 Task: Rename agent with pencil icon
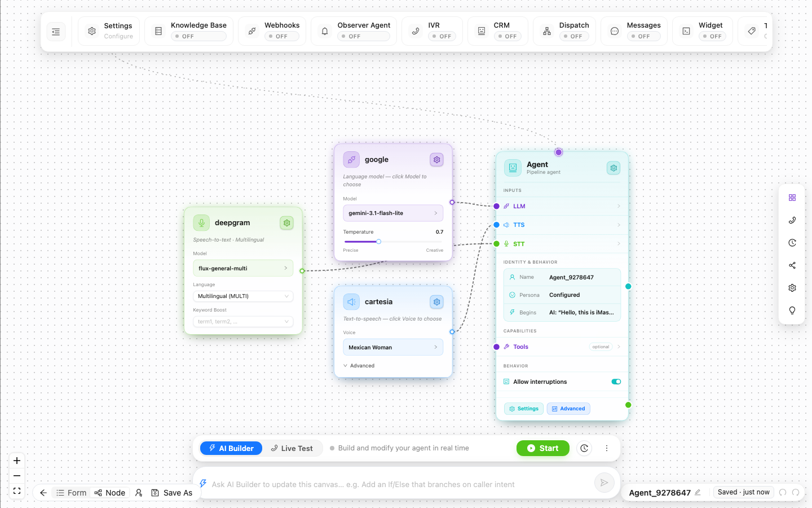[698, 492]
